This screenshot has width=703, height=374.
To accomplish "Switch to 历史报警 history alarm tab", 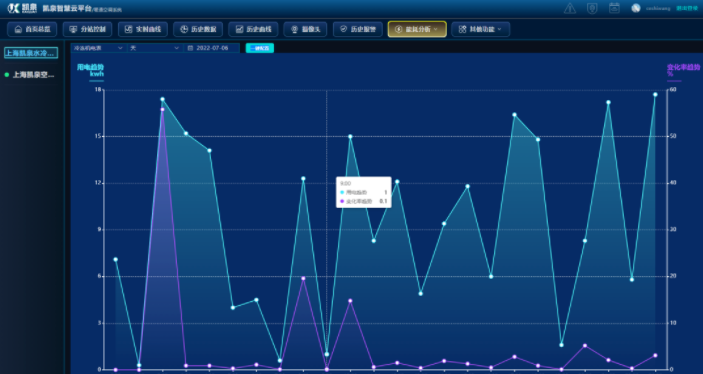I will click(x=357, y=29).
